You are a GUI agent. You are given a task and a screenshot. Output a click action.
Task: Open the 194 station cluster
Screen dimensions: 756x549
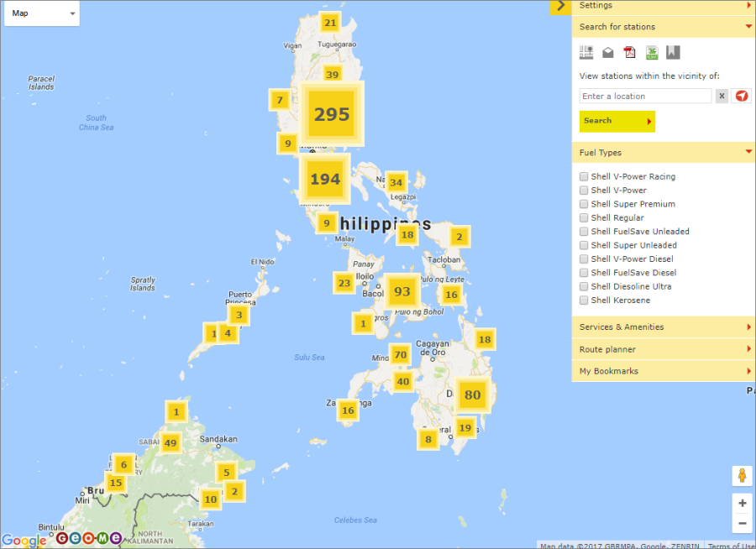[x=325, y=179]
